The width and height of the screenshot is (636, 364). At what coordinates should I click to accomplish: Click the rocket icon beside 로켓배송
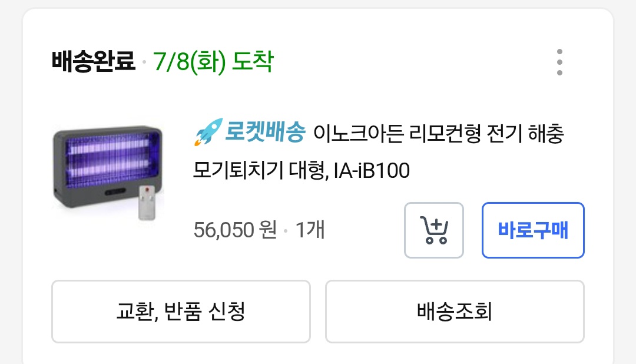[x=207, y=133]
